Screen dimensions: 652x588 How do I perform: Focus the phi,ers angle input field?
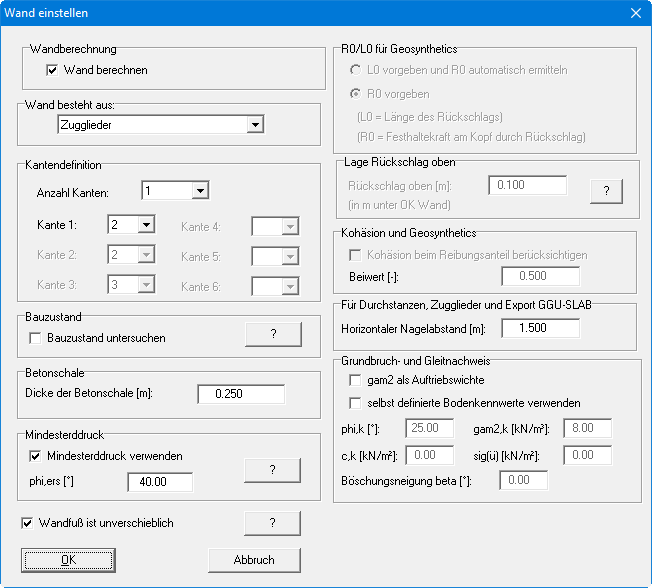pos(159,484)
